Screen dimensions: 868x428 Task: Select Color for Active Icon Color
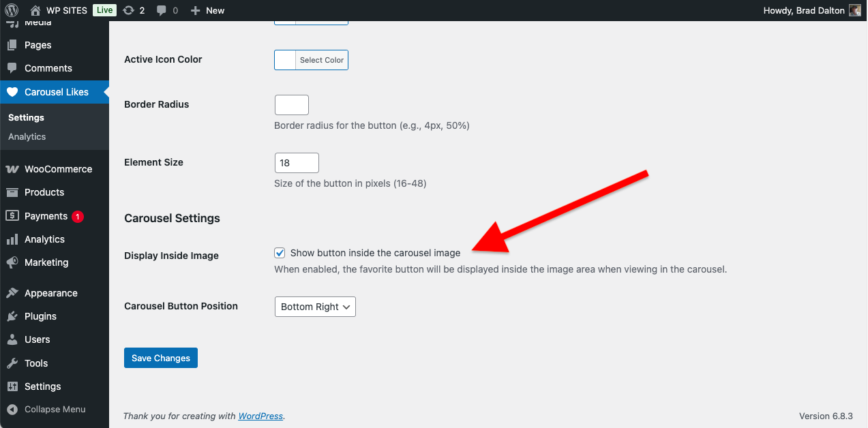322,60
